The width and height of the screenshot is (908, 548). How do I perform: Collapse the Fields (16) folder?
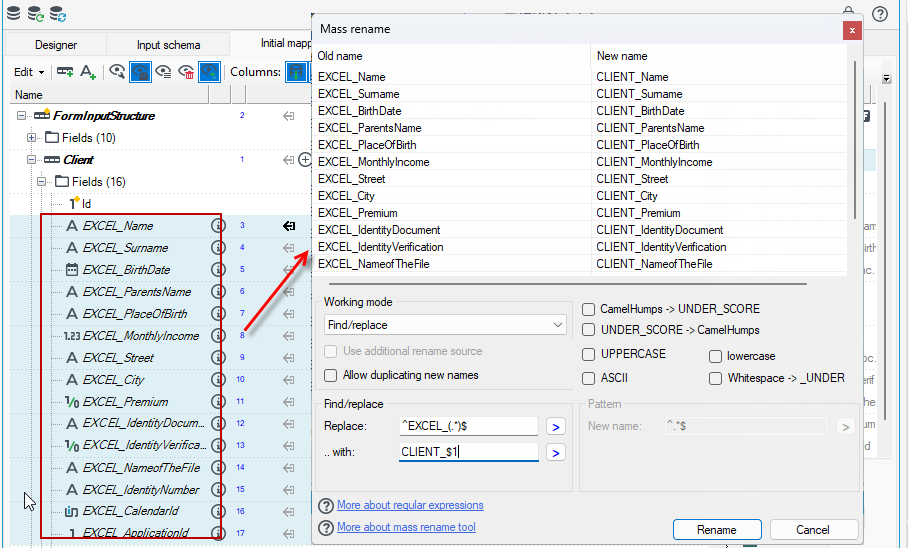pyautogui.click(x=41, y=181)
